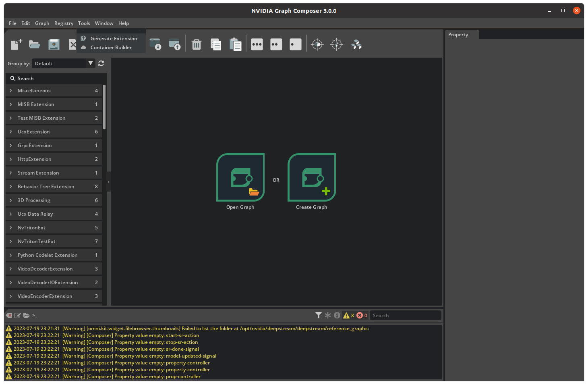
Task: Expand the GrpcExtension category
Action: click(x=54, y=146)
